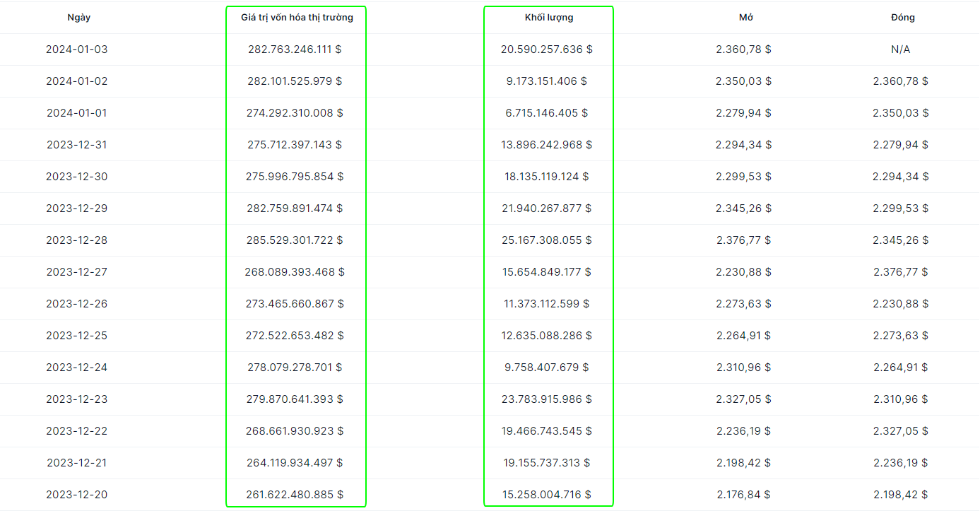The height and width of the screenshot is (511, 980).
Task: Click market cap 282.759.891.474 $
Action: pos(295,208)
